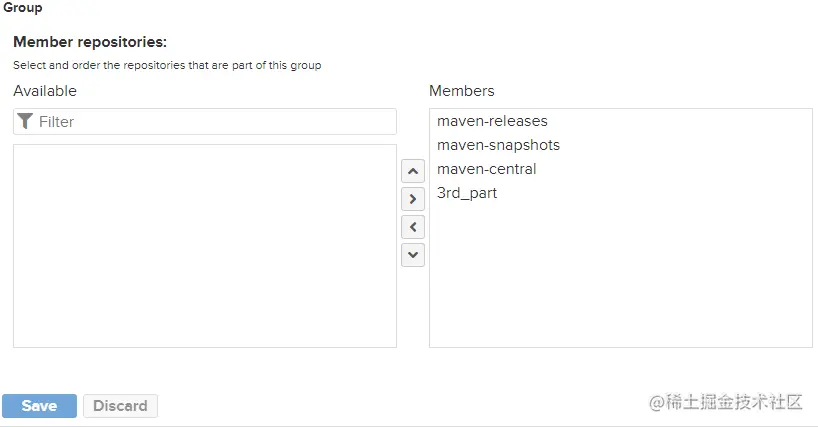The image size is (818, 427).
Task: Click the Member repositories heading
Action: pyautogui.click(x=90, y=42)
